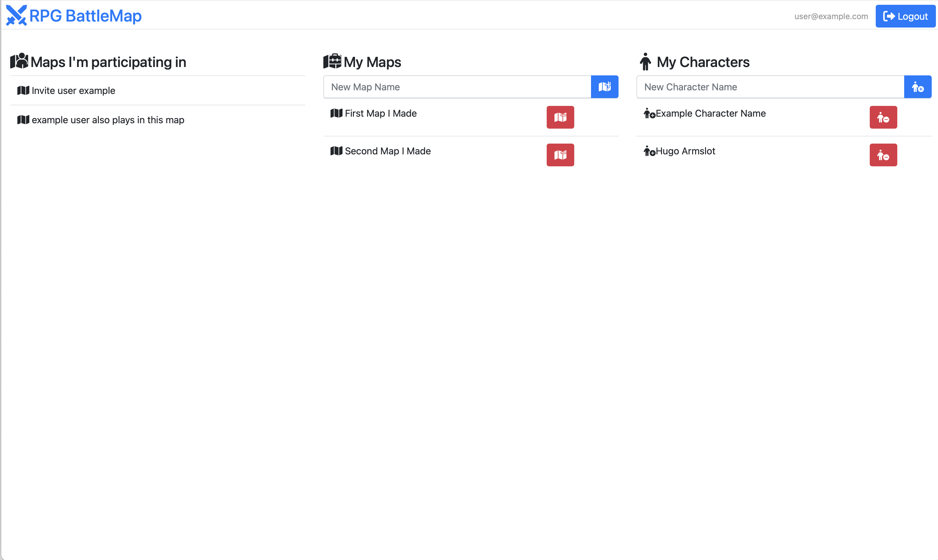
Task: Remove the character Example Character Name
Action: (883, 117)
